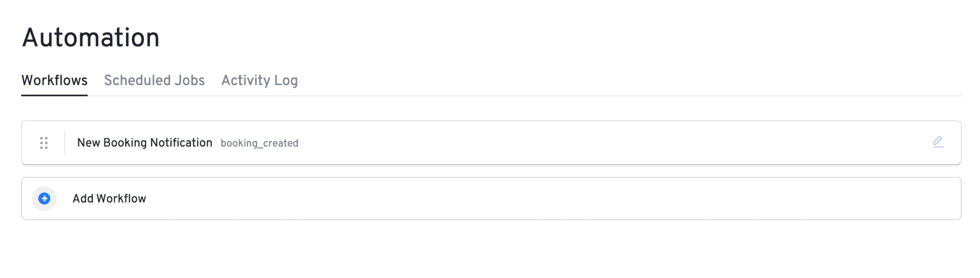Click the Automation page heading
Screen dimensions: 980x278
pyautogui.click(x=91, y=37)
